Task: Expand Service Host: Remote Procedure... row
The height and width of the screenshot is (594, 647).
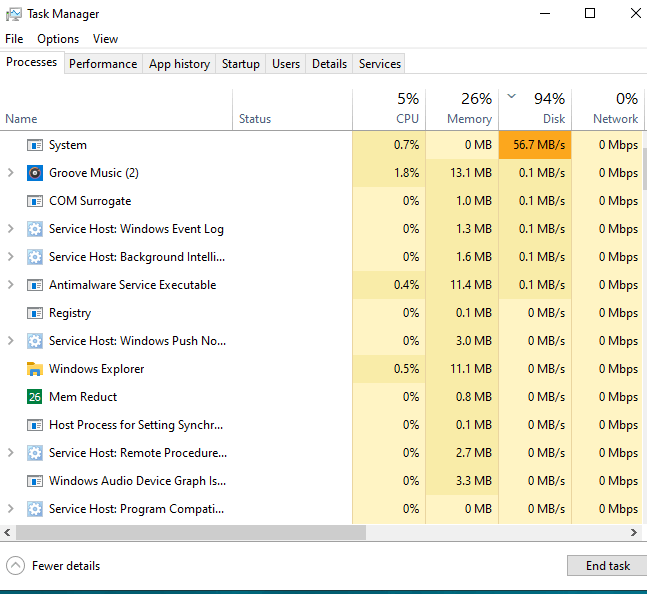Action: (11, 453)
